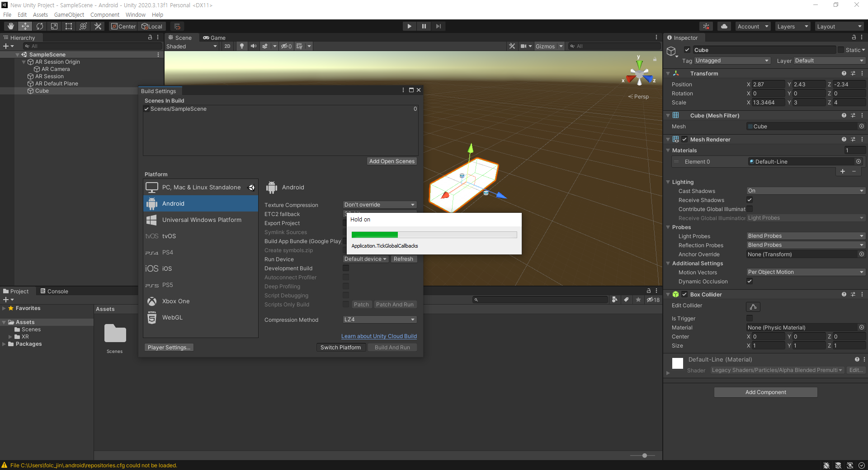Toggle scene audio speaker icon
This screenshot has width=868, height=470.
point(253,46)
